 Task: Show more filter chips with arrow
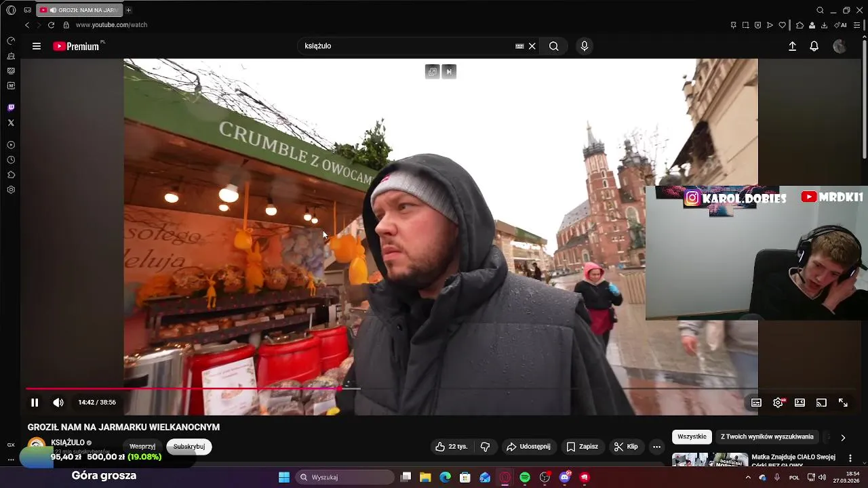(843, 438)
